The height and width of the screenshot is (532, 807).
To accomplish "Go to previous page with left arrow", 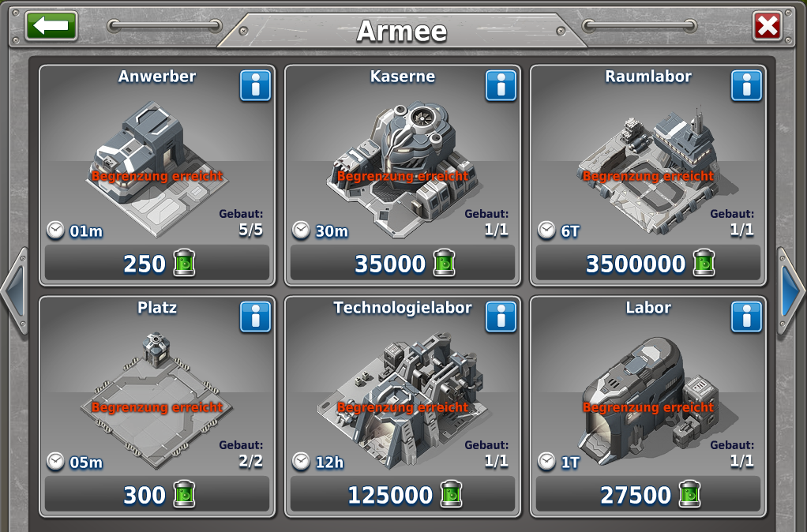I will coord(14,292).
